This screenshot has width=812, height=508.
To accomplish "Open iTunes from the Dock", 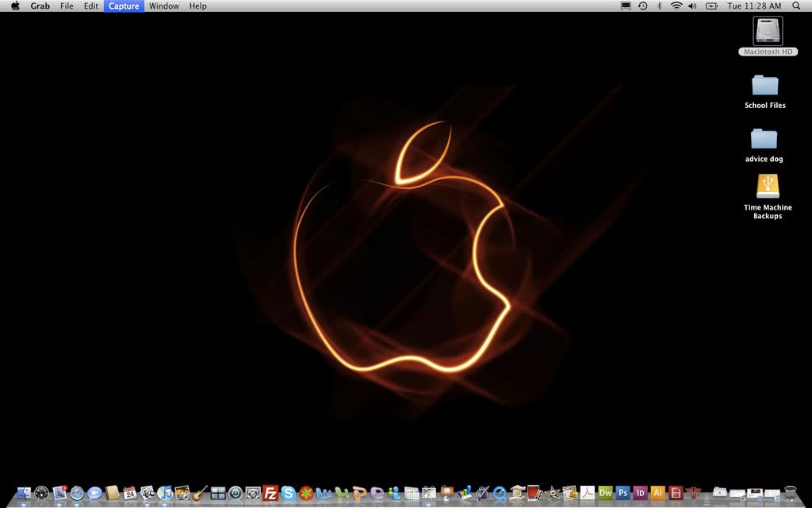I will point(165,493).
